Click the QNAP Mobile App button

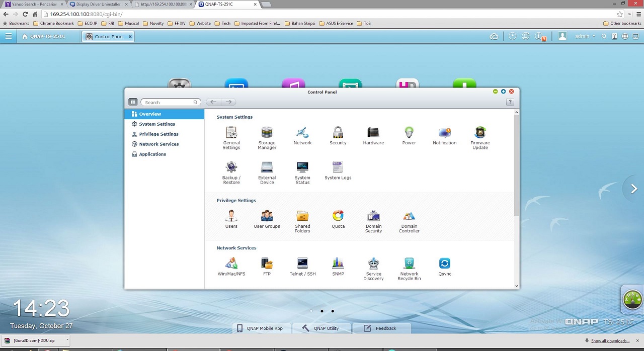pos(261,328)
